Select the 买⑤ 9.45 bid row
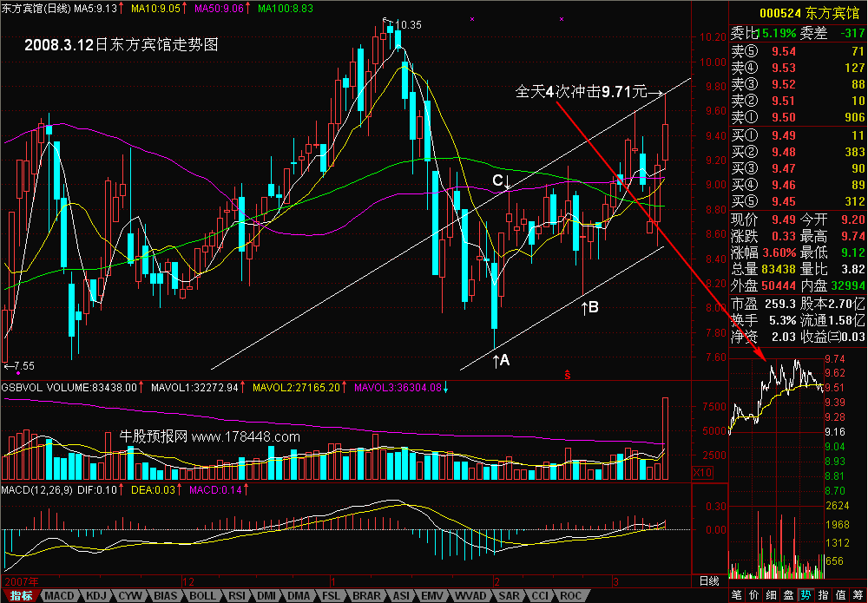 [798, 202]
